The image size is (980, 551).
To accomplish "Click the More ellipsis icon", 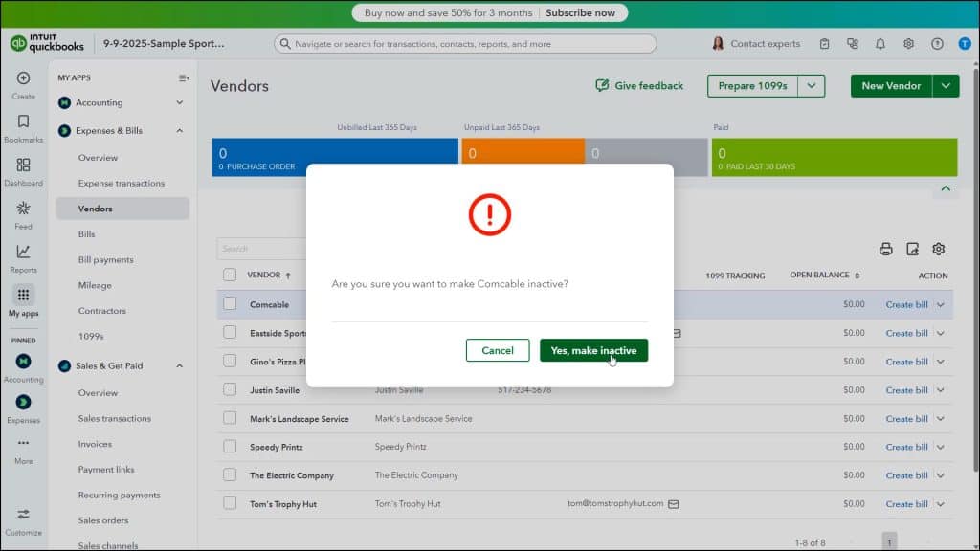I will (x=23, y=443).
